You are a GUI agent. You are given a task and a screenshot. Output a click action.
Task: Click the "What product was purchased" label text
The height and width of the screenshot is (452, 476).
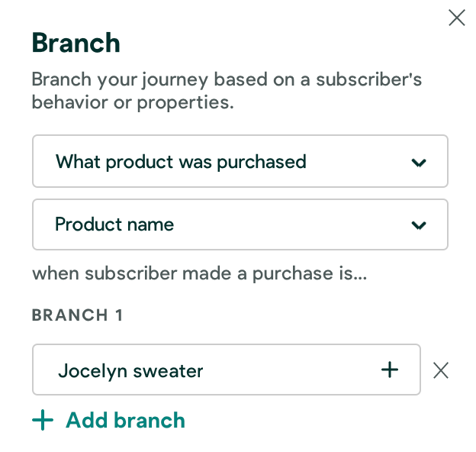tap(181, 162)
